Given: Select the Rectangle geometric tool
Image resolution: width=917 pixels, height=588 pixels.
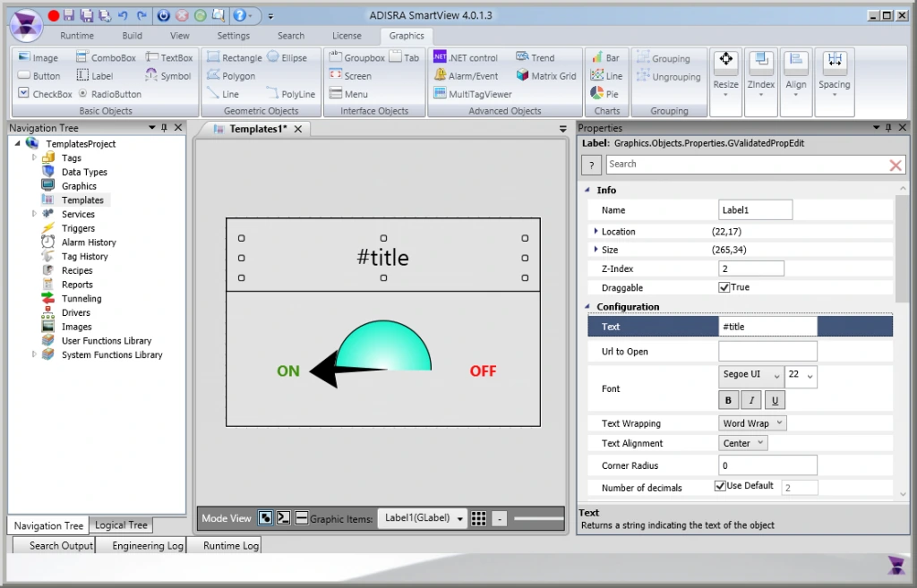Looking at the screenshot, I should point(235,57).
